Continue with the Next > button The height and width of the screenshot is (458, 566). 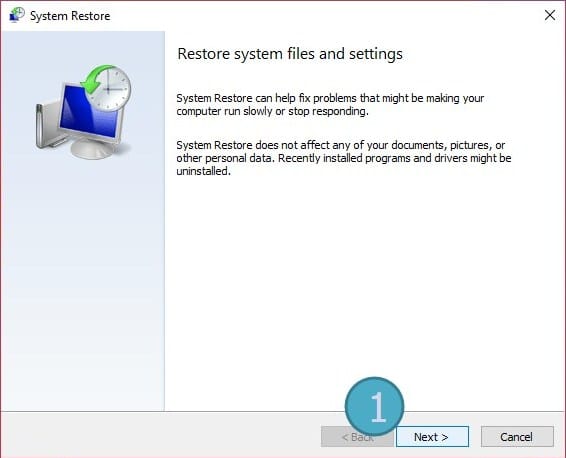click(432, 437)
